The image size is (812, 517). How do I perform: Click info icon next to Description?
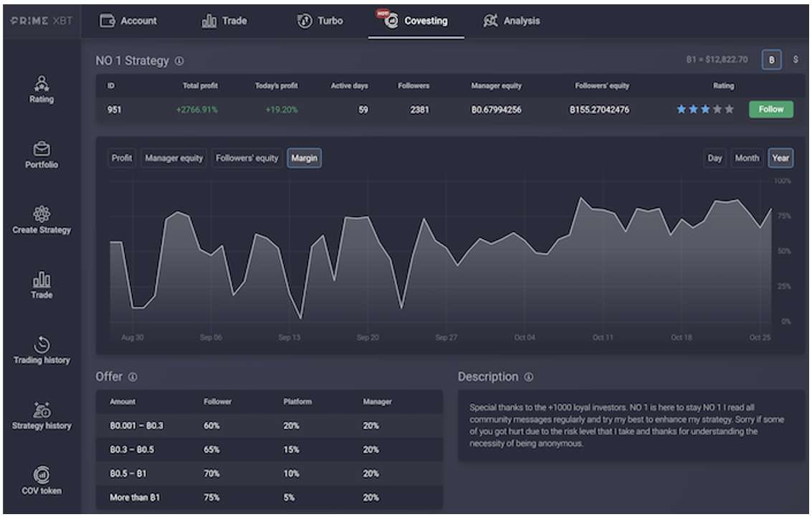pyautogui.click(x=528, y=377)
